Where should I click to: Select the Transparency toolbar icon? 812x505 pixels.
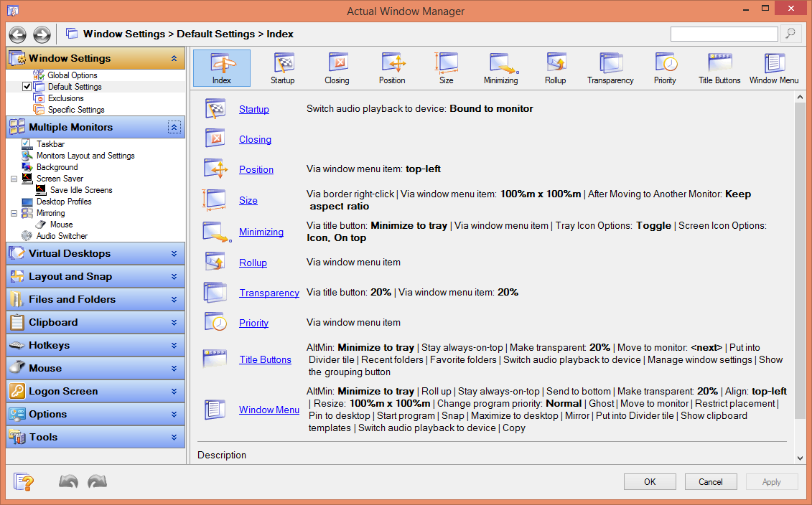coord(610,68)
